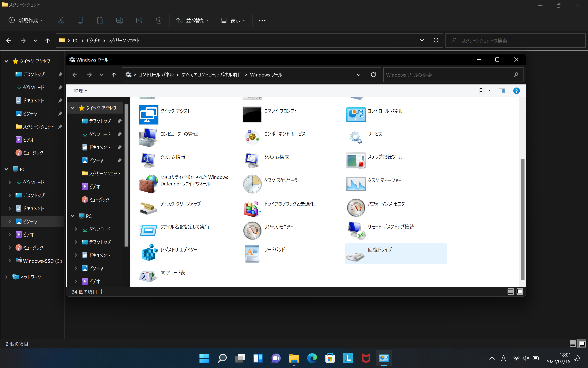Select the Windows Defender ファイアウォール icon

click(148, 184)
